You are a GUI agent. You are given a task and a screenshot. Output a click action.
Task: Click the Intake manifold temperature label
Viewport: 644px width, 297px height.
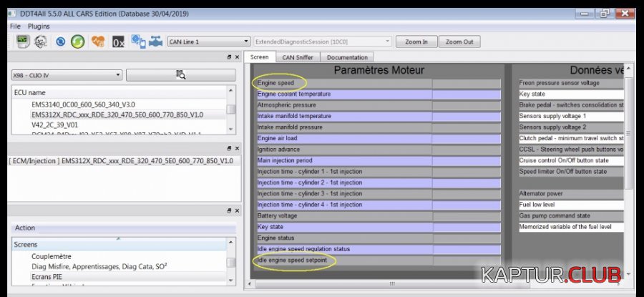[294, 116]
